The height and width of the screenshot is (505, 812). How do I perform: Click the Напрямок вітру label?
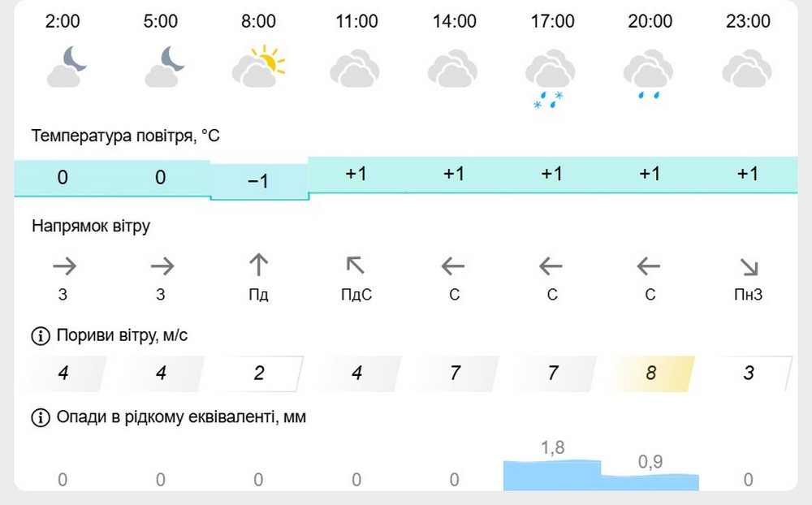91,226
